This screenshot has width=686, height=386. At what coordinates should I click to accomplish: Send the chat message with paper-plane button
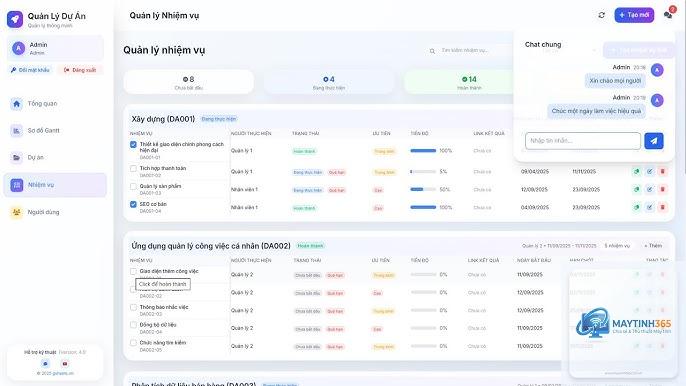click(x=654, y=141)
